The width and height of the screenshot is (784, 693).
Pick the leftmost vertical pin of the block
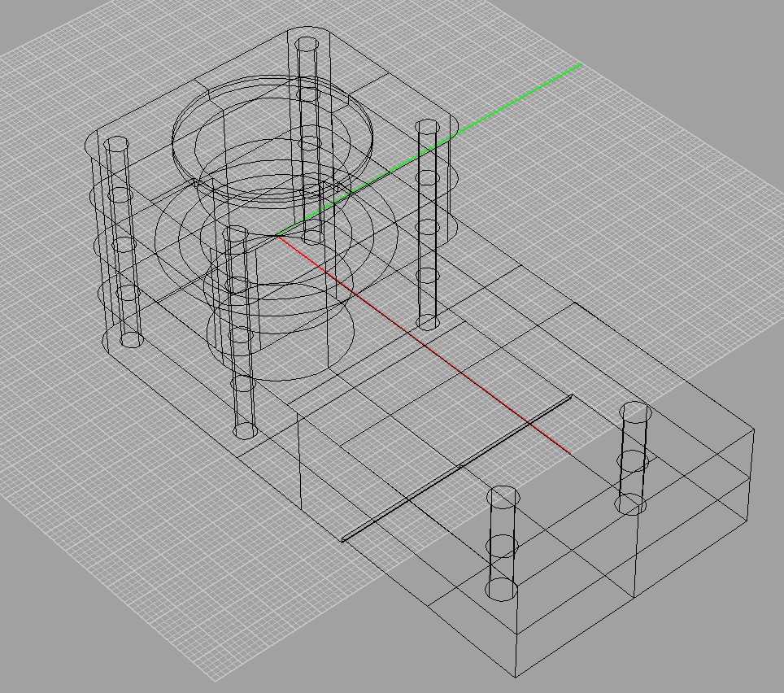[x=123, y=242]
